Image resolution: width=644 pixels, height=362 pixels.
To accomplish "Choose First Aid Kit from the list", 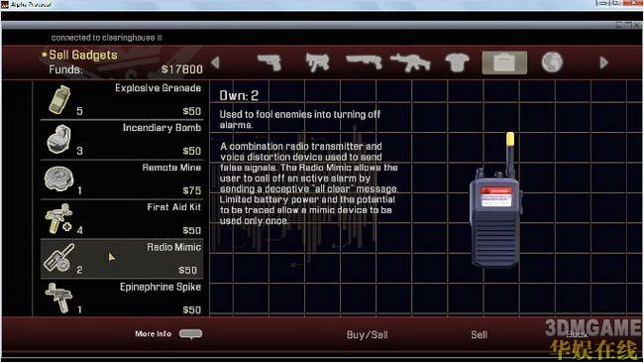I will point(122,219).
